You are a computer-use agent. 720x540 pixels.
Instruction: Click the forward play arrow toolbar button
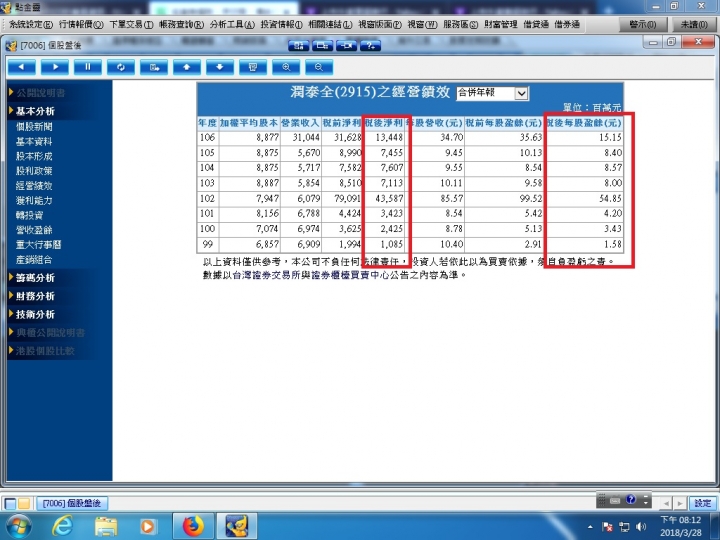point(55,67)
